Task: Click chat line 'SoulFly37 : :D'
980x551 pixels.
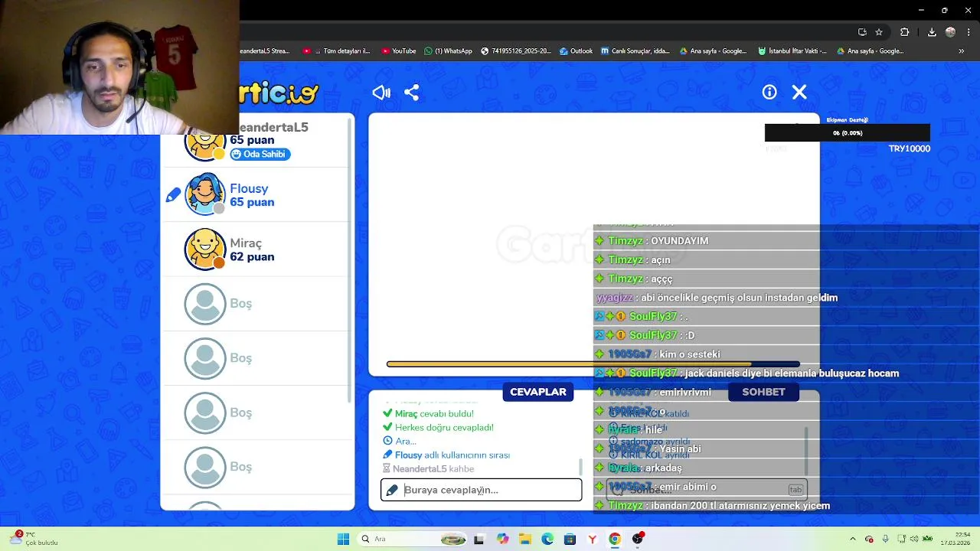Action: pos(645,335)
